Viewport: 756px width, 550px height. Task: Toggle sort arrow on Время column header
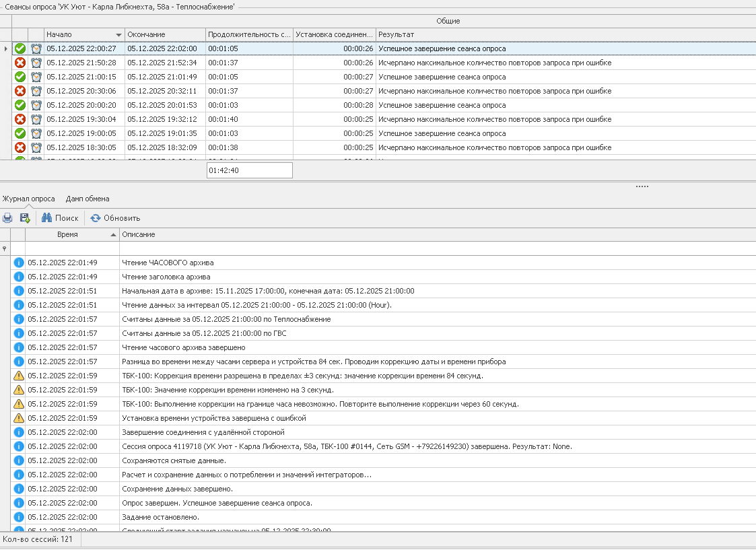(113, 235)
